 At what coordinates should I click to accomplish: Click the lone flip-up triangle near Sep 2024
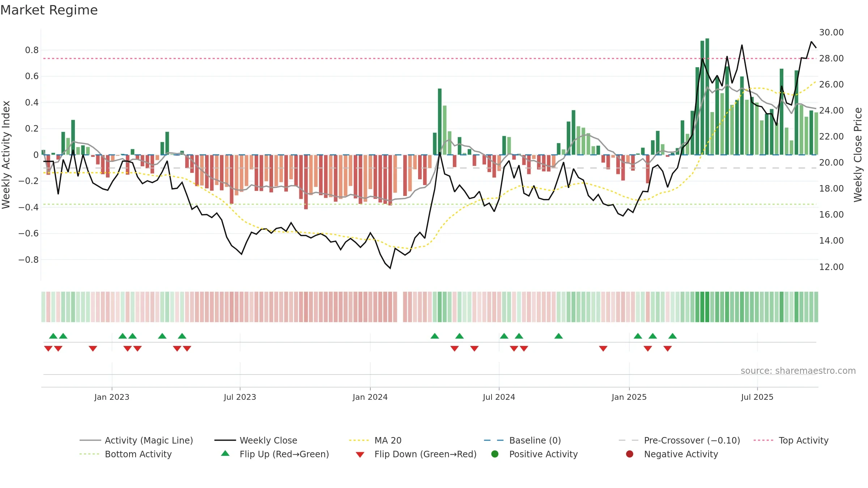558,336
